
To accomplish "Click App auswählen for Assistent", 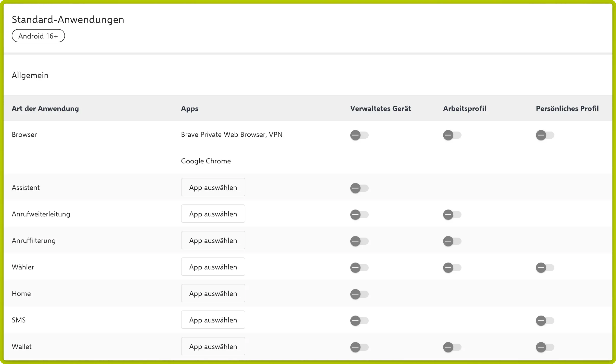I will click(213, 187).
